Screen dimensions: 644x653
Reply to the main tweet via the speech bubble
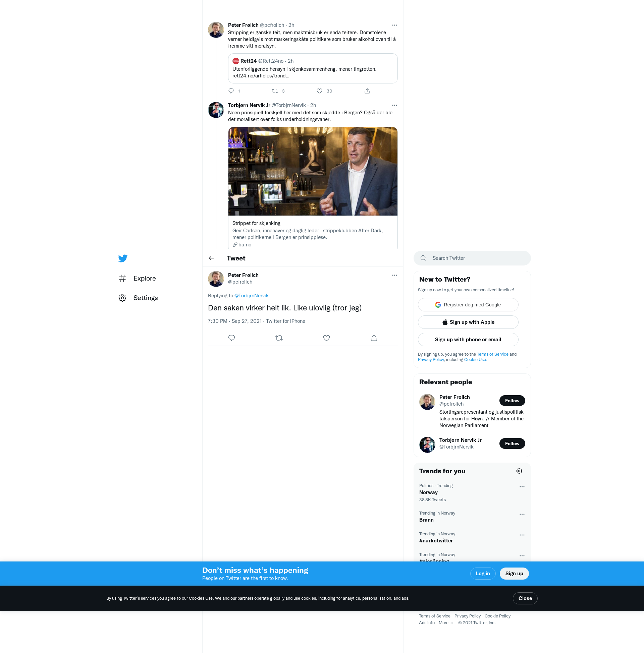click(232, 338)
